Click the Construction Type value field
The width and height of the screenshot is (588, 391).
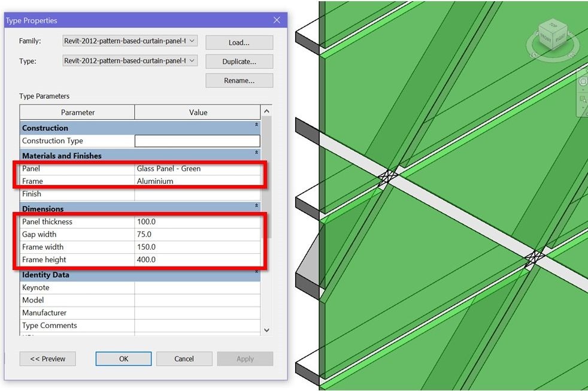[197, 141]
